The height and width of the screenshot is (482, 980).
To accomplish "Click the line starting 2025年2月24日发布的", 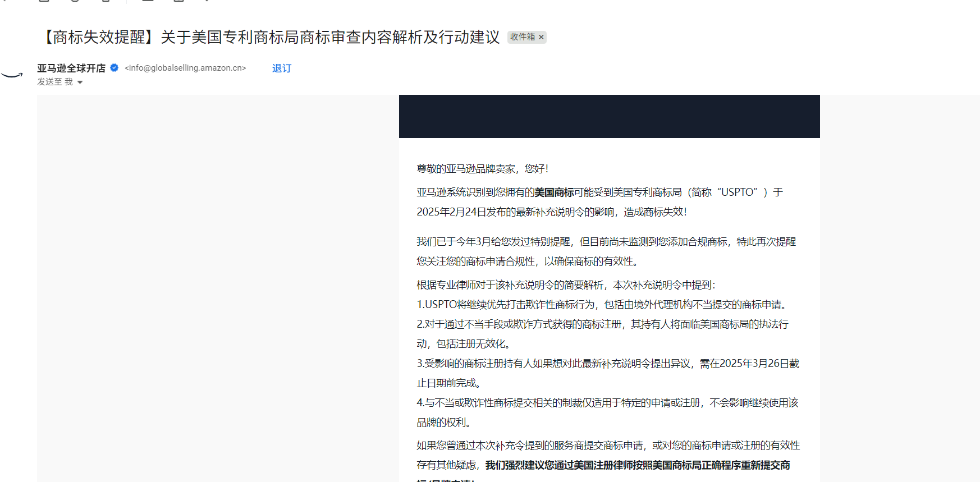I will tap(552, 212).
